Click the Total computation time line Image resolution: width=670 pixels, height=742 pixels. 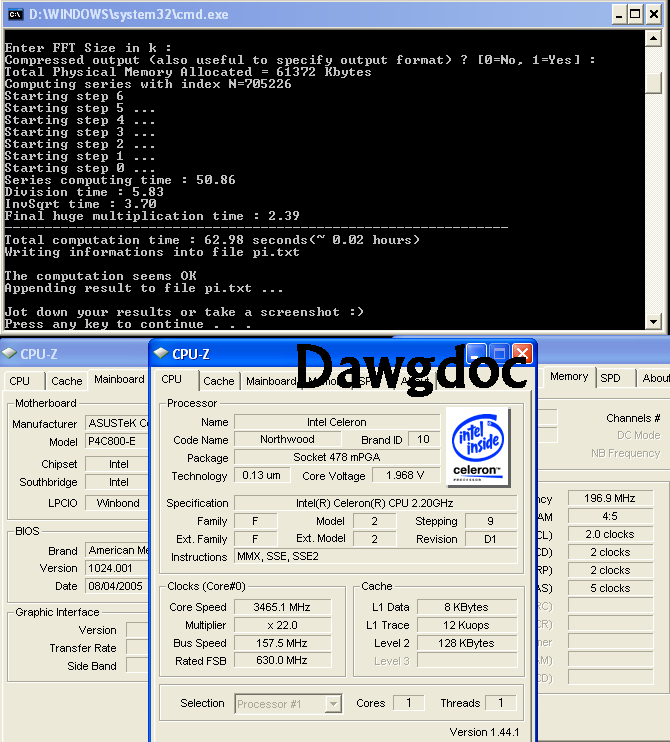click(212, 240)
